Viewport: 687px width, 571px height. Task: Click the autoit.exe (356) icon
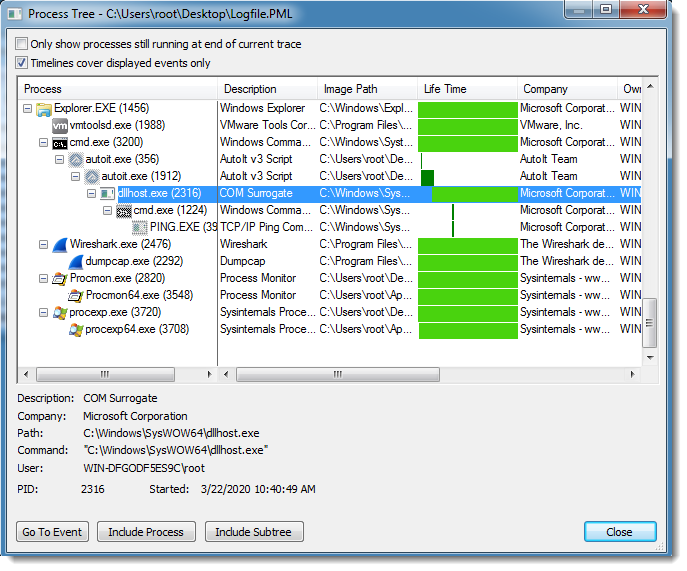point(76,160)
